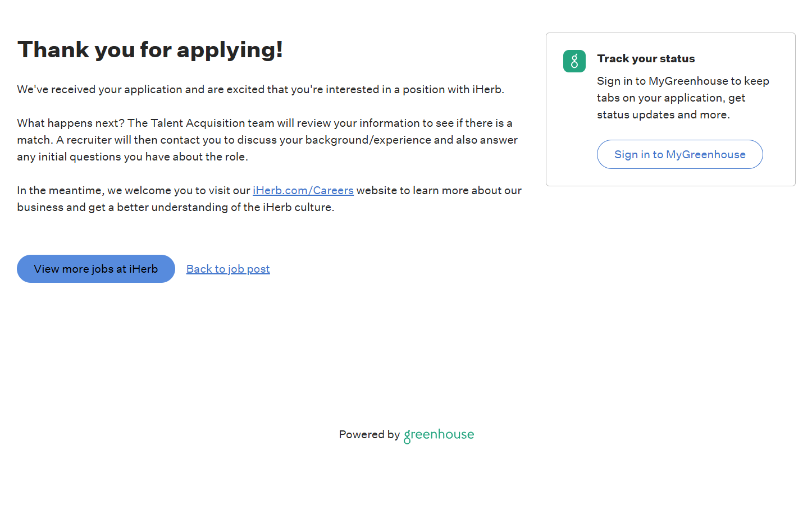Viewport: 812px width, 505px height.
Task: Click the A recruiter will then contact you text
Action: pos(139,140)
